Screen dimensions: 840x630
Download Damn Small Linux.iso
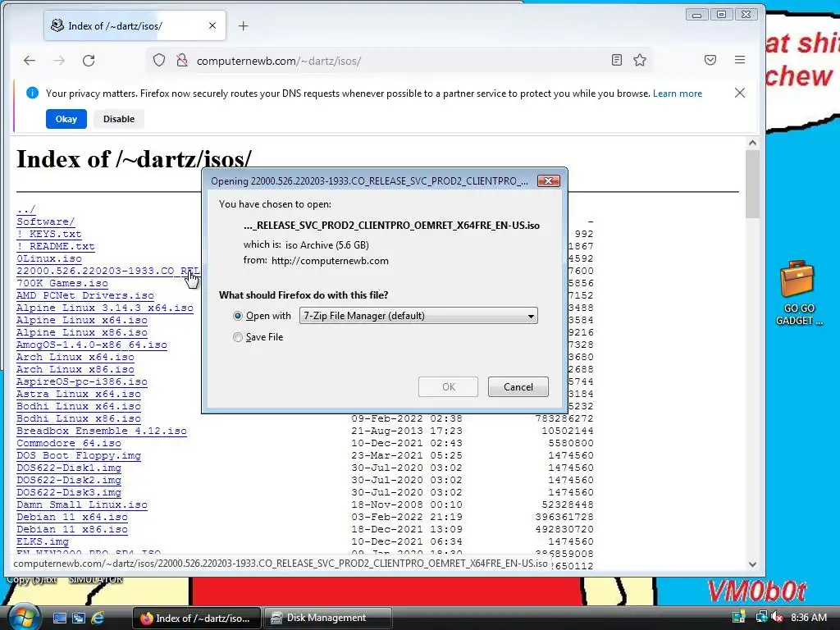pyautogui.click(x=81, y=504)
